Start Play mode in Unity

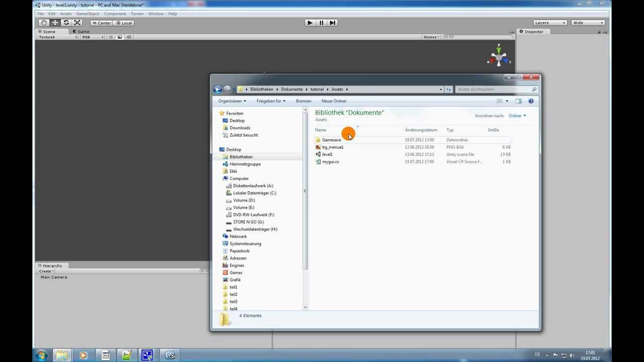(x=310, y=23)
